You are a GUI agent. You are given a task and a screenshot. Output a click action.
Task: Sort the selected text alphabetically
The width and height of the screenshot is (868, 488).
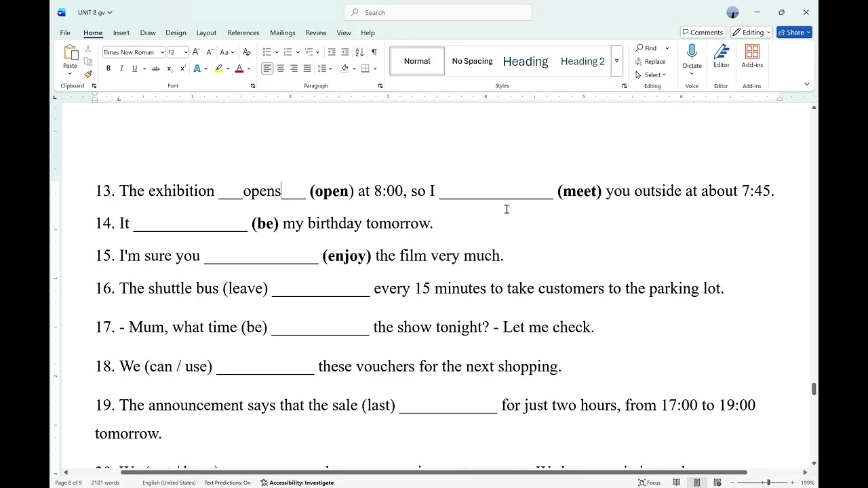coord(359,52)
